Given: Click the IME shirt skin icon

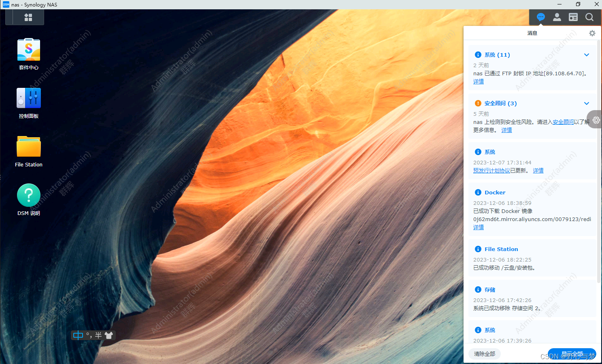Looking at the screenshot, I should pos(108,335).
